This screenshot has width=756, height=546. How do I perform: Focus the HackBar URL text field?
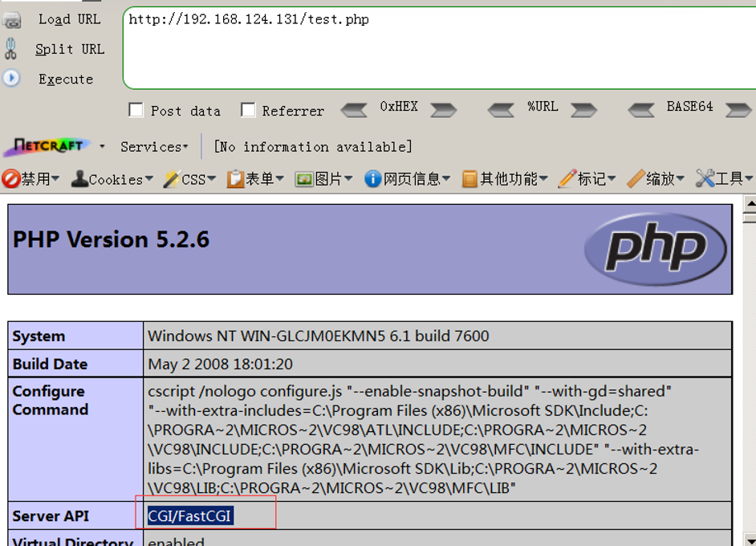coord(440,47)
